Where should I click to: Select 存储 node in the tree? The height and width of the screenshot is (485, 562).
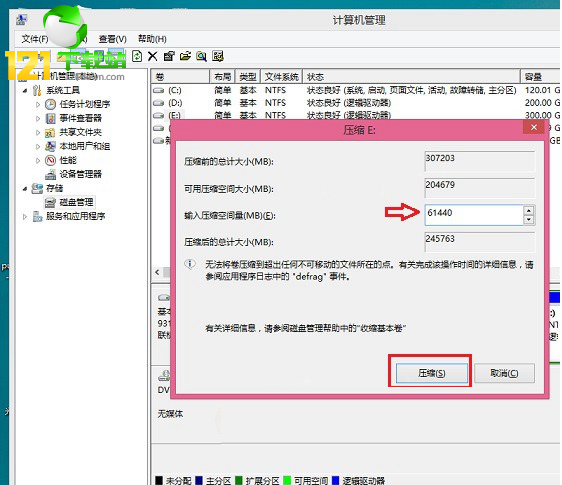tap(54, 188)
